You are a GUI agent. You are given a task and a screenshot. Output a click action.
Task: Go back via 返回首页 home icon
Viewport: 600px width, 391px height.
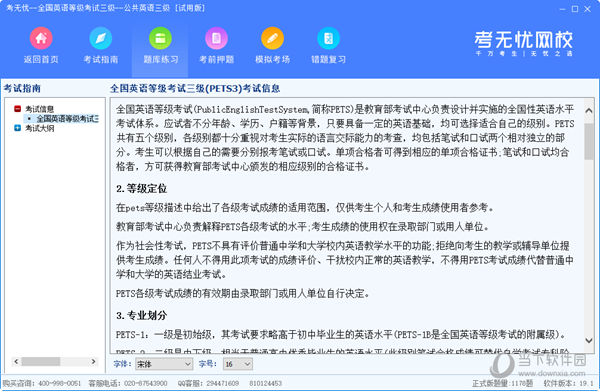coord(41,38)
